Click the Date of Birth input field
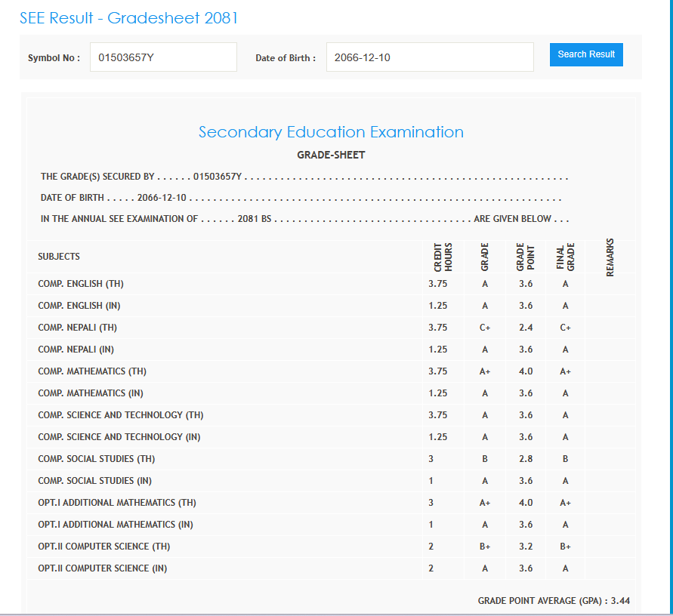The height and width of the screenshot is (616, 673). (429, 57)
